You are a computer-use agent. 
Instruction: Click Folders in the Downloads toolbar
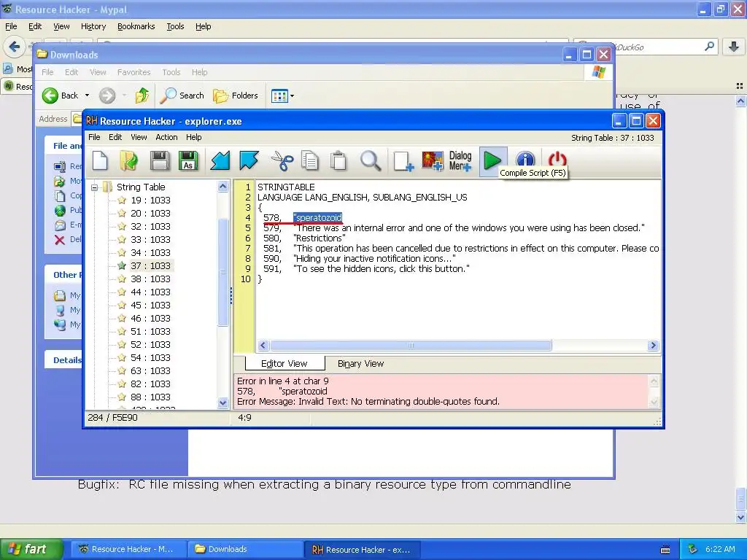[x=236, y=96]
